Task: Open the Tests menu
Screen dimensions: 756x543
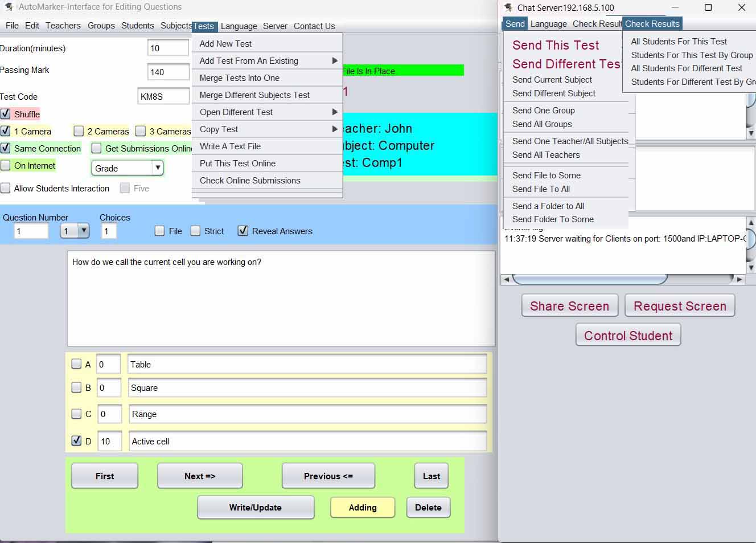Action: 203,26
